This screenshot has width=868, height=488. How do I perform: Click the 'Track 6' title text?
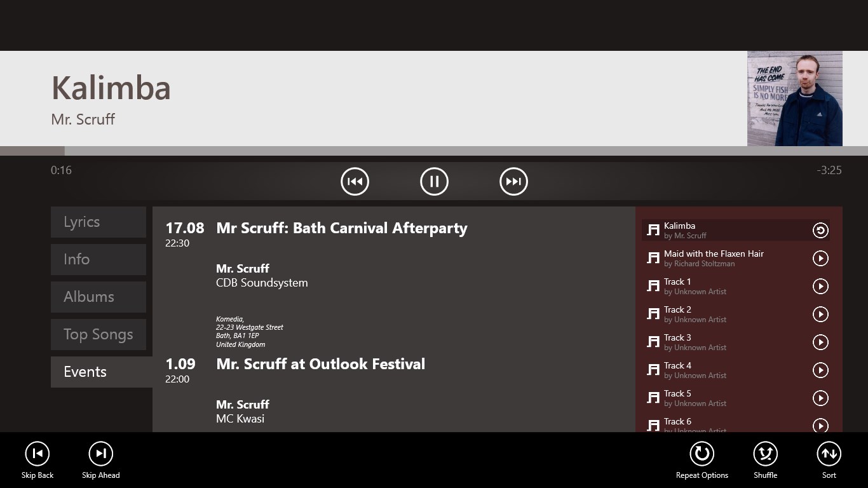(677, 421)
